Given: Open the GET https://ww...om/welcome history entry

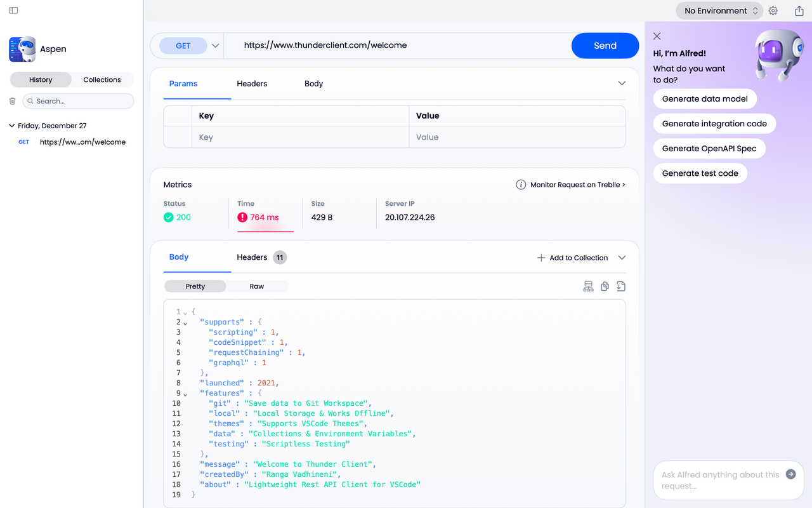Looking at the screenshot, I should (x=72, y=142).
